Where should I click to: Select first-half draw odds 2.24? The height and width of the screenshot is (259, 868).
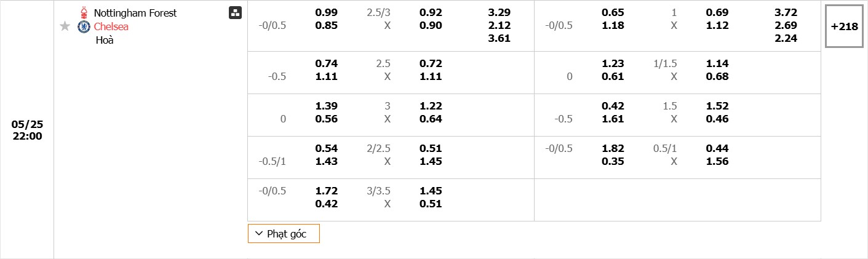coord(786,38)
